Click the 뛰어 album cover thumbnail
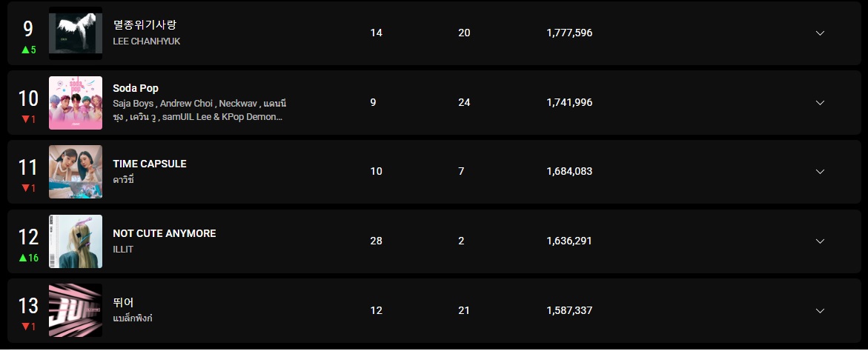 coord(76,310)
